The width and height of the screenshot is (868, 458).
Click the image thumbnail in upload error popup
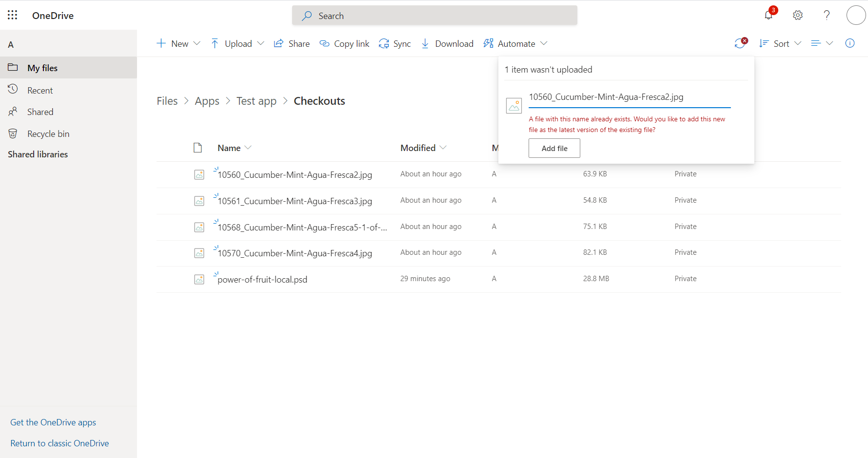[x=514, y=105]
